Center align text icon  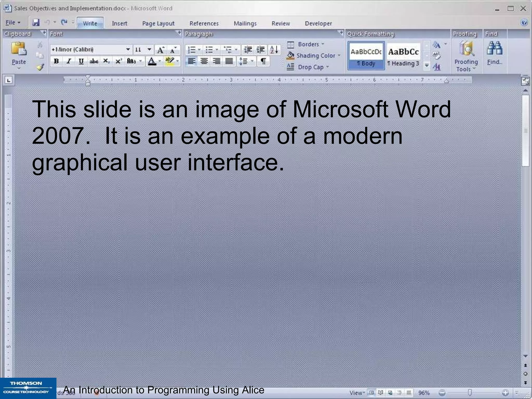click(204, 61)
